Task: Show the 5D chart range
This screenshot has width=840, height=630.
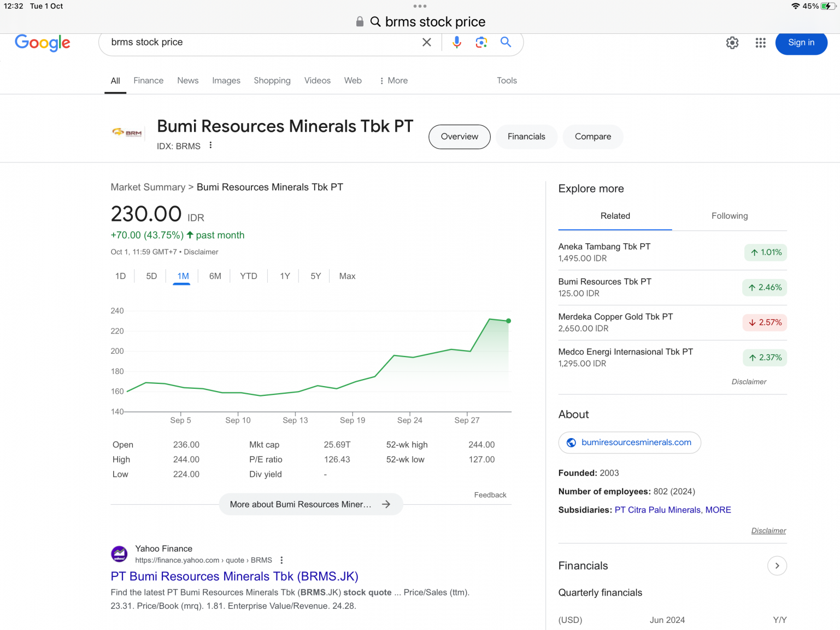Action: coord(151,276)
